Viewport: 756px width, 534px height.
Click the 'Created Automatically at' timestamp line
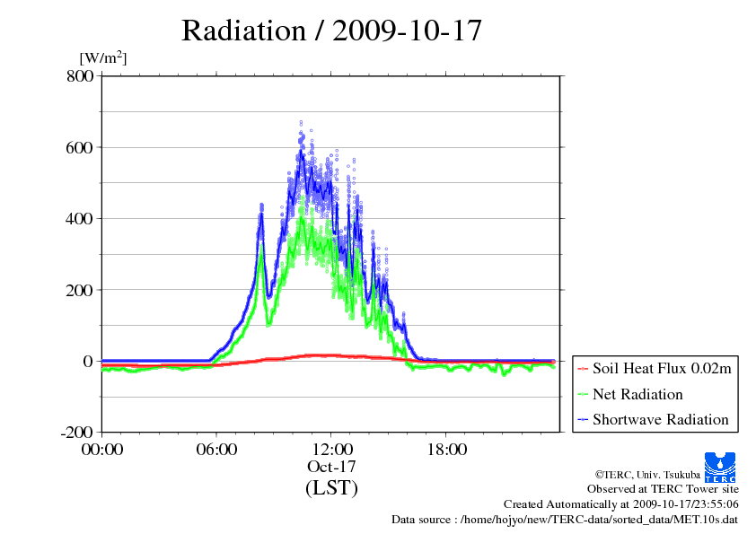pyautogui.click(x=621, y=504)
